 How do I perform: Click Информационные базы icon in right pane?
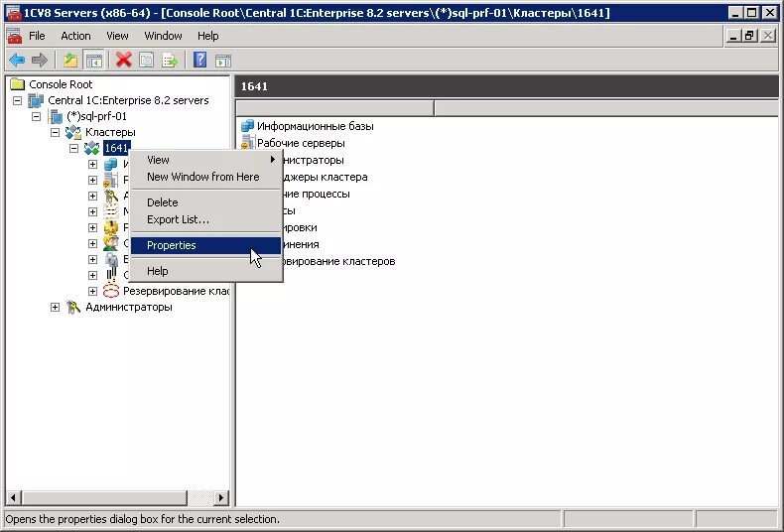pos(247,126)
